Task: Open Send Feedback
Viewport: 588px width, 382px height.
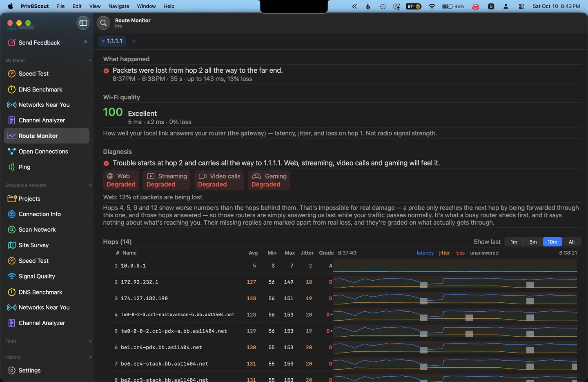Action: pos(47,42)
